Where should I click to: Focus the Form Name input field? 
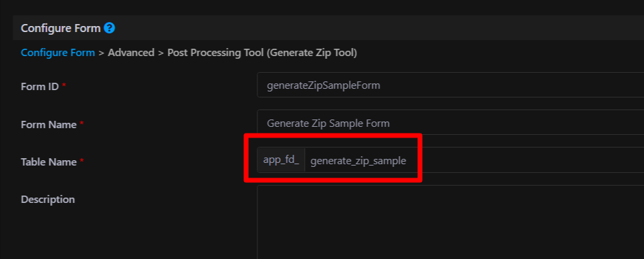coord(450,123)
